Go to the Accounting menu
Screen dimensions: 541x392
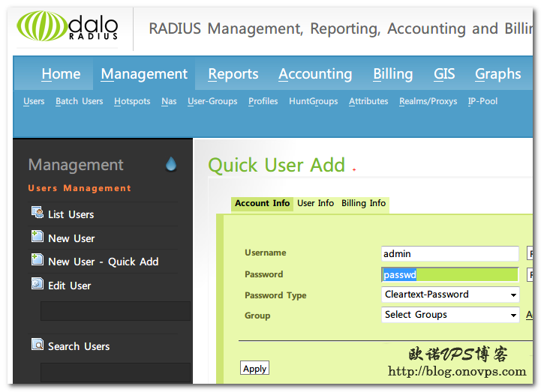point(314,74)
